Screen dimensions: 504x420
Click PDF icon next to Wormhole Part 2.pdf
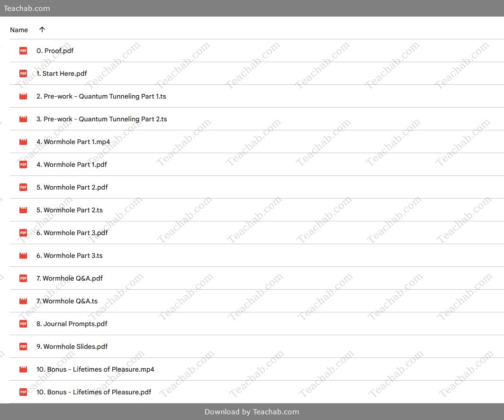(x=23, y=187)
